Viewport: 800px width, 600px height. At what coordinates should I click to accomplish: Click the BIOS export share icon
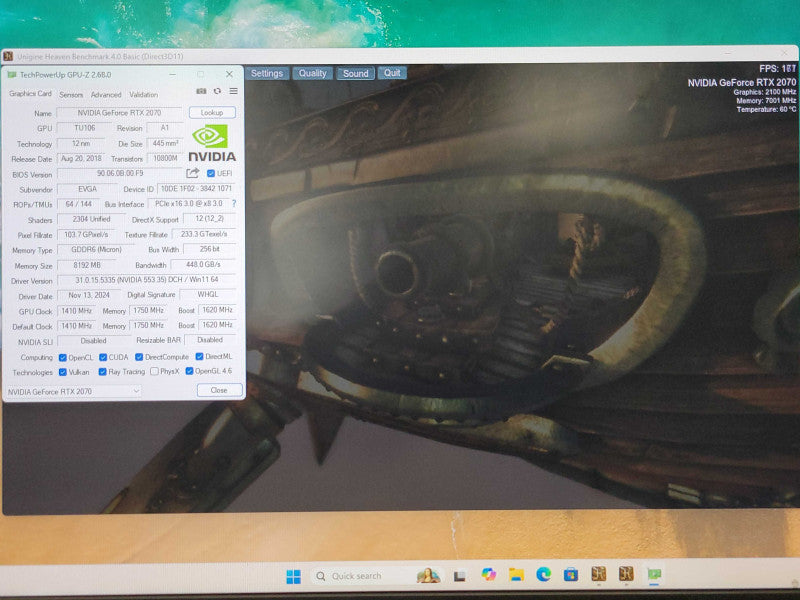(x=192, y=173)
